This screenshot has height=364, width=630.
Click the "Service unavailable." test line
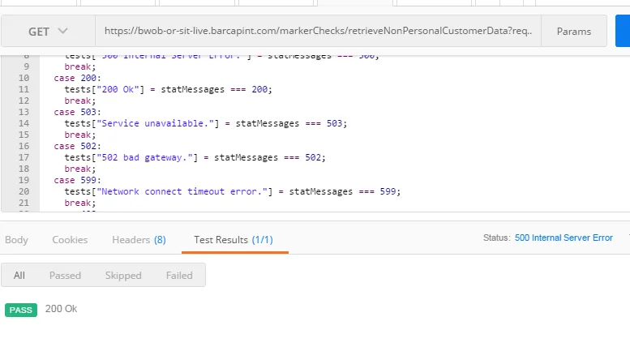click(206, 123)
